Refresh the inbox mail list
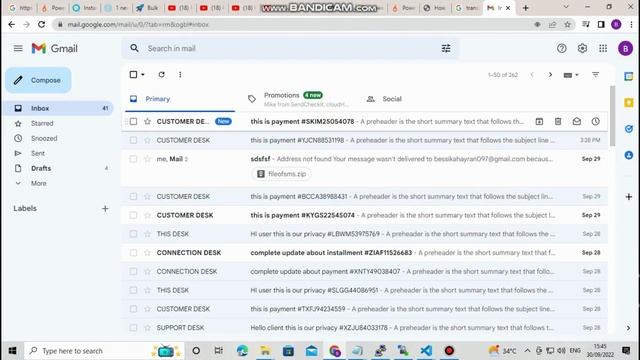This screenshot has width=640, height=360. 162,74
